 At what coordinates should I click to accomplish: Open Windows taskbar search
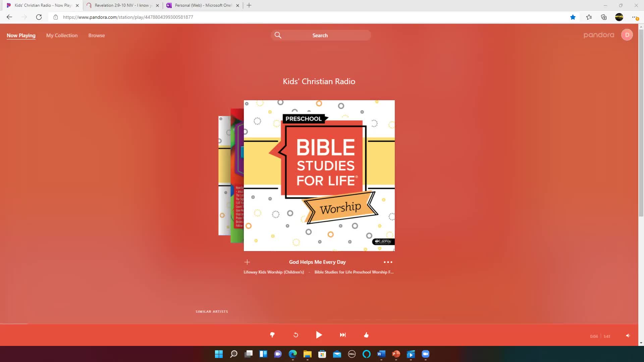tap(234, 354)
